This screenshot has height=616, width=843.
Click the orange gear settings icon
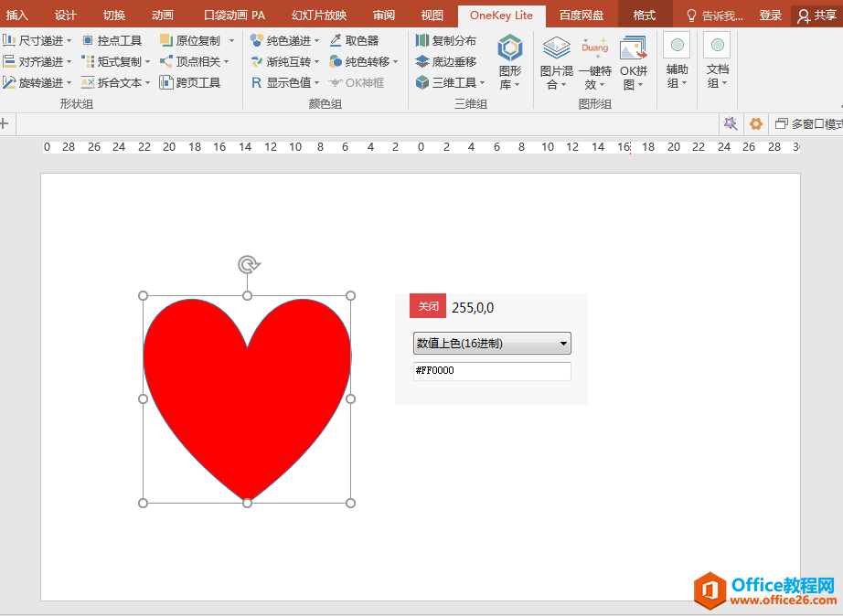coord(756,123)
